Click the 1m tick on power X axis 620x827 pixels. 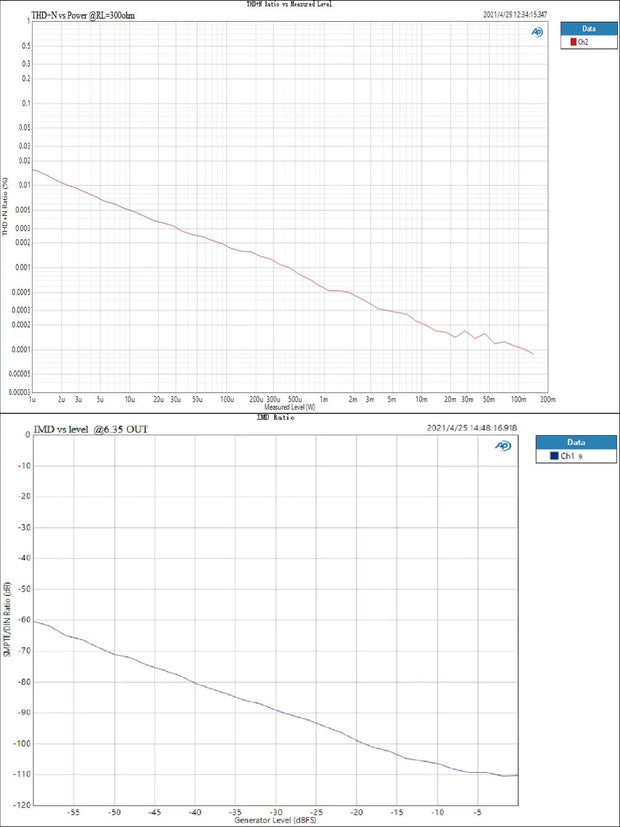[324, 398]
